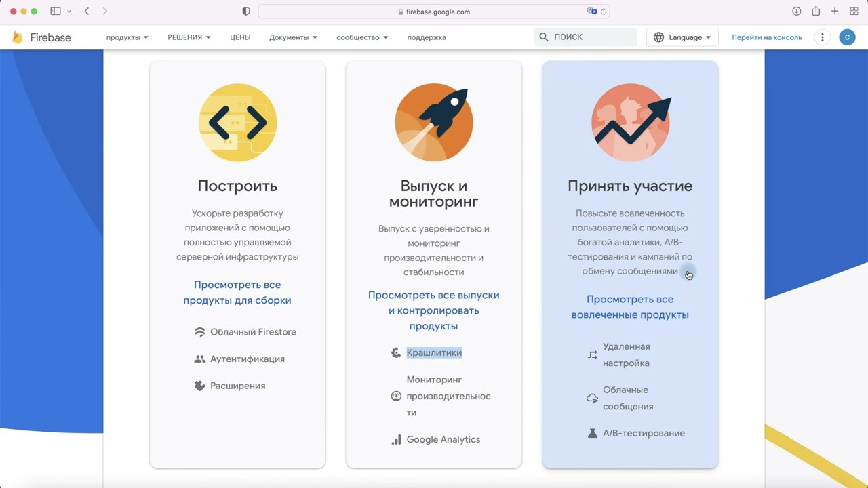Click Просмотреть все выпуски и контролировать продукты

click(434, 310)
